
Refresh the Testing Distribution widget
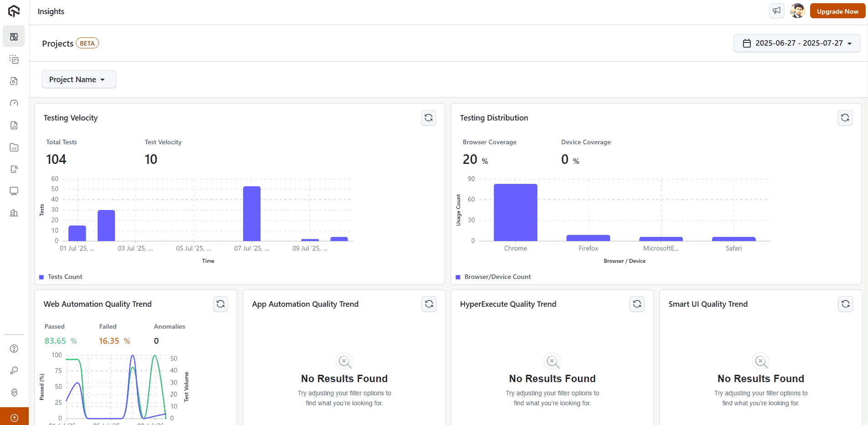click(845, 118)
